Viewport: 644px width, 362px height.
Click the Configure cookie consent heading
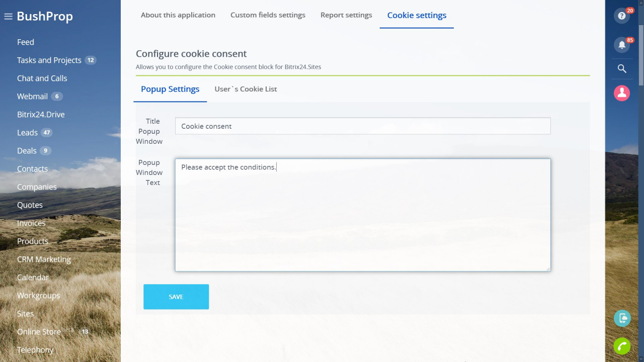(191, 54)
